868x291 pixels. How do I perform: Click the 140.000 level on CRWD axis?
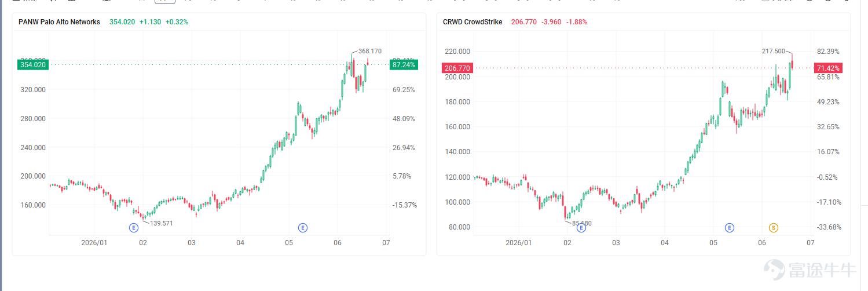pos(456,152)
